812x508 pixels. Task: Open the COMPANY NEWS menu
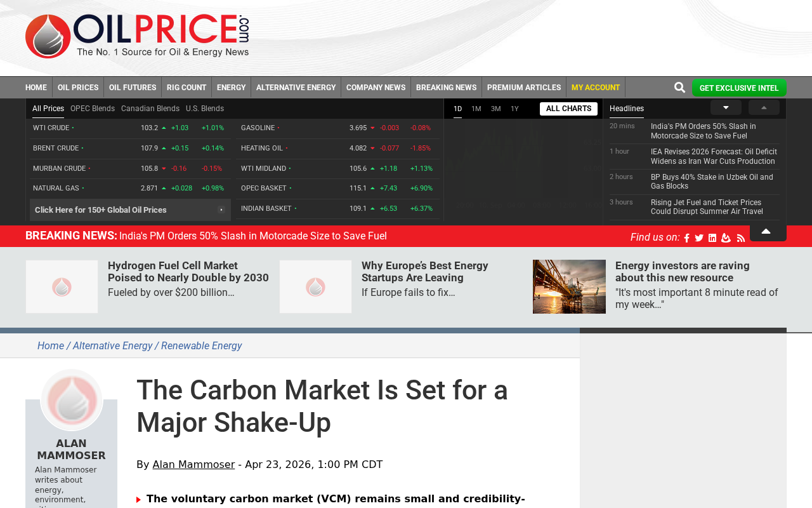click(376, 88)
